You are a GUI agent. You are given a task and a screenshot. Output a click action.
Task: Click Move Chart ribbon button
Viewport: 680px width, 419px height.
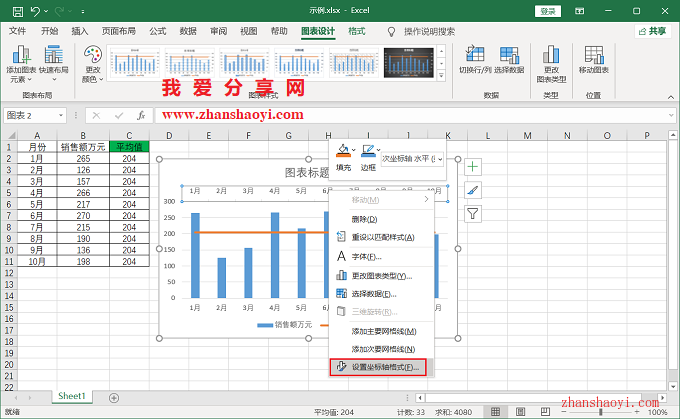coord(594,59)
